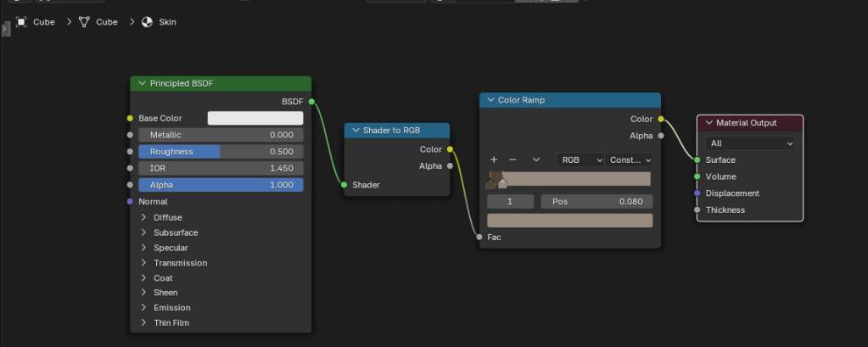Click Material Output Surface input socket
The width and height of the screenshot is (868, 347).
coord(697,160)
